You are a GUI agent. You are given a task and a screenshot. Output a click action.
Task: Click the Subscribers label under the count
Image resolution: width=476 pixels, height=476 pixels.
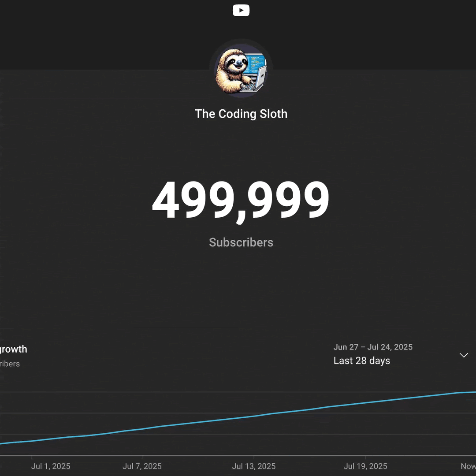pos(241,242)
